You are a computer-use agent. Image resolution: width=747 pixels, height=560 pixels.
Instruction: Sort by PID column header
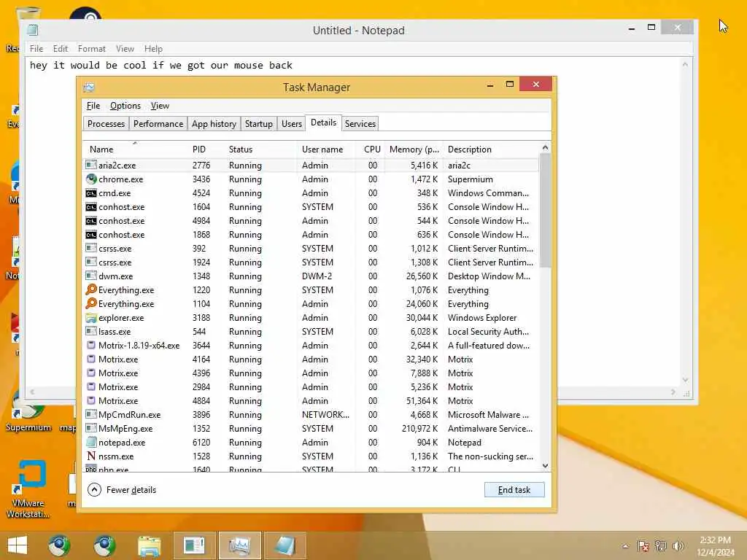click(206, 149)
